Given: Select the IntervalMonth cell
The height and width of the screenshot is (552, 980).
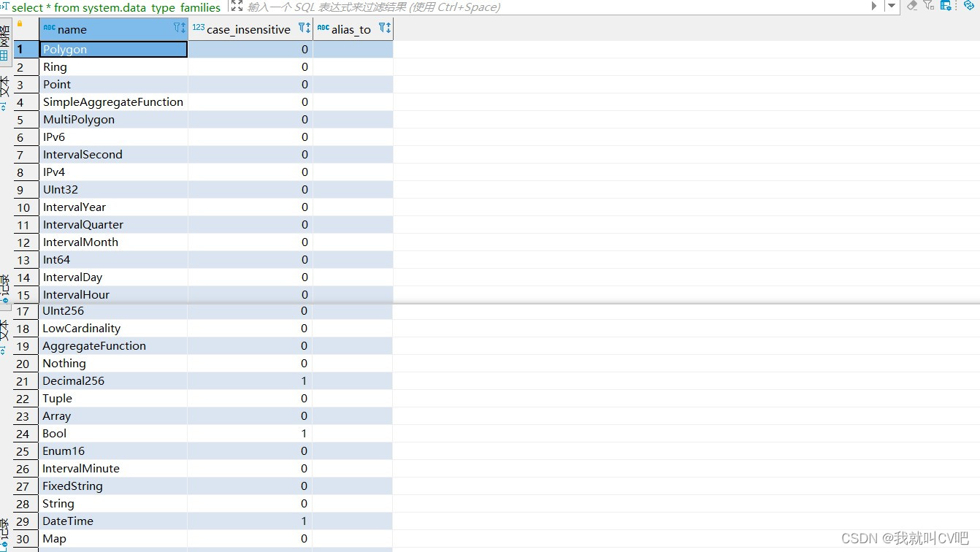Looking at the screenshot, I should 114,242.
